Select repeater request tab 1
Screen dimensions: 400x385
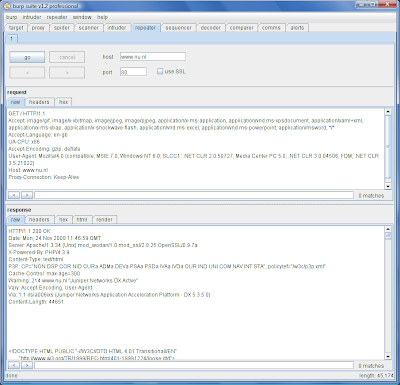click(x=11, y=39)
